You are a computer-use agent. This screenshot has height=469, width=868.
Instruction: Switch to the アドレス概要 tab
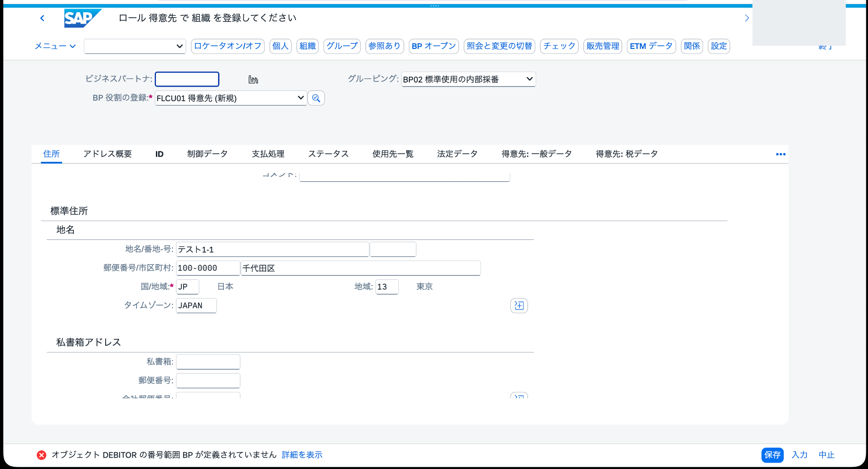(107, 154)
